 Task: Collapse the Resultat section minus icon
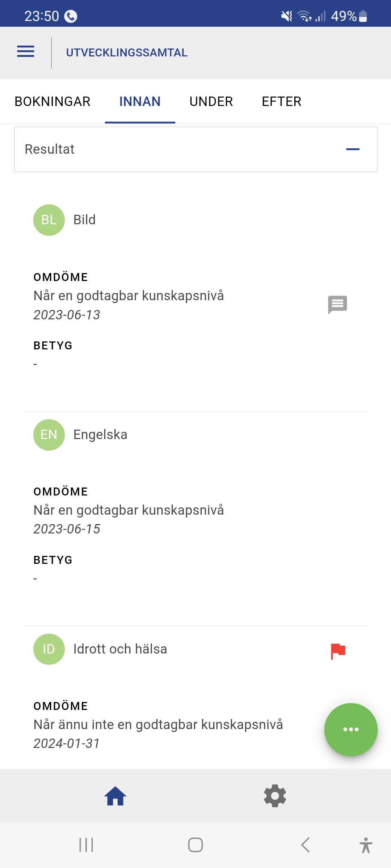353,149
